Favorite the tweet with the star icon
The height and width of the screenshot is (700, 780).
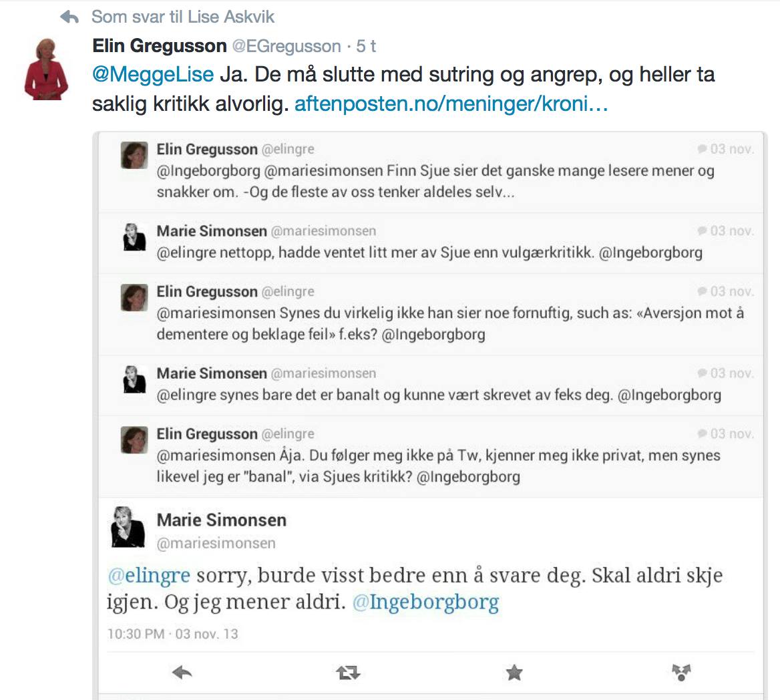point(514,673)
